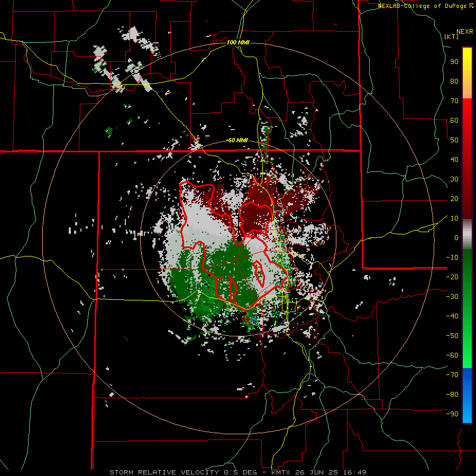Click the 40 value on the scale
The width and height of the screenshot is (476, 476).
pyautogui.click(x=454, y=159)
